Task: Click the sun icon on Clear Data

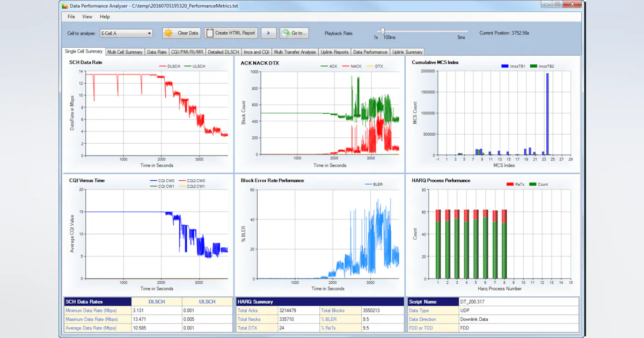Action: click(169, 33)
